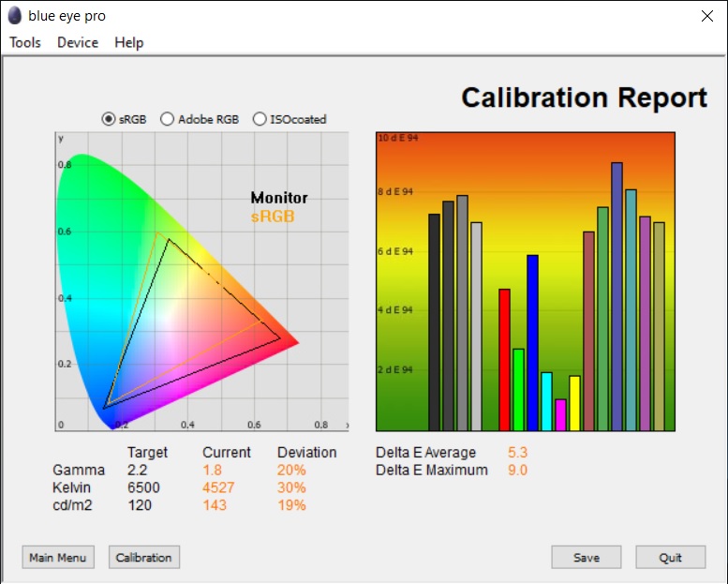Open the Tools menu

pos(25,42)
